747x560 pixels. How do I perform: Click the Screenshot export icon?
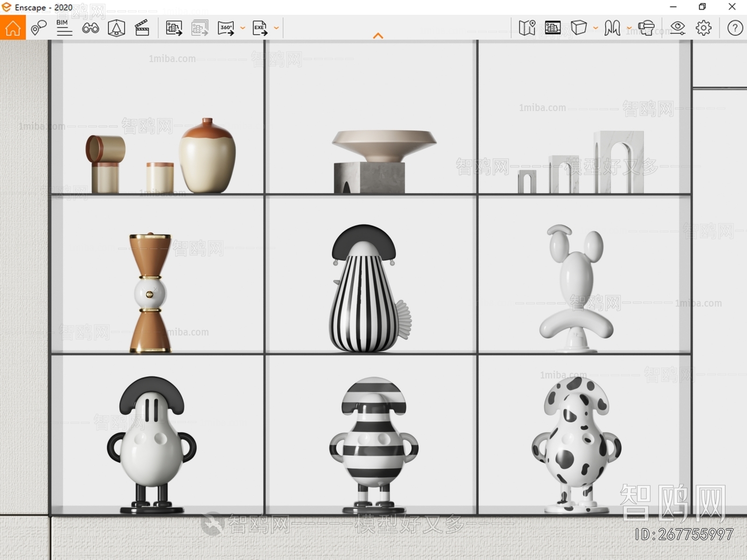tap(174, 28)
